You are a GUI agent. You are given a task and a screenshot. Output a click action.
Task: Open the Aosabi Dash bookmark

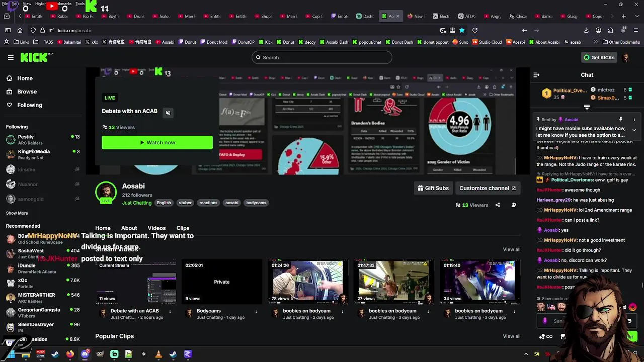tap(334, 42)
